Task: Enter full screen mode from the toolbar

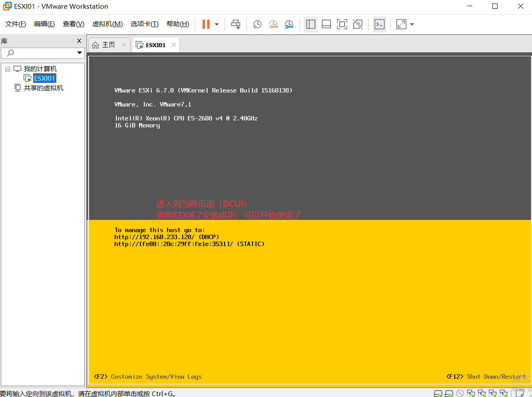Action: pyautogui.click(x=342, y=24)
